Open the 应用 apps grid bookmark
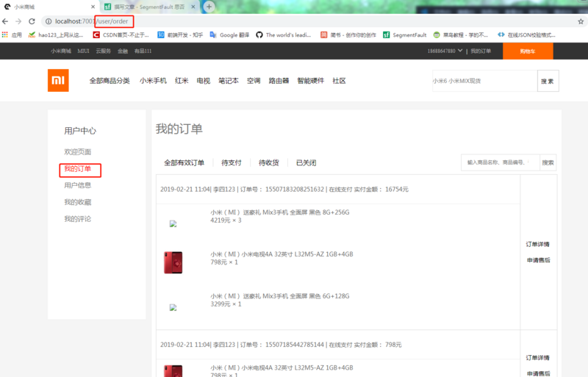This screenshot has height=377, width=588. point(12,35)
